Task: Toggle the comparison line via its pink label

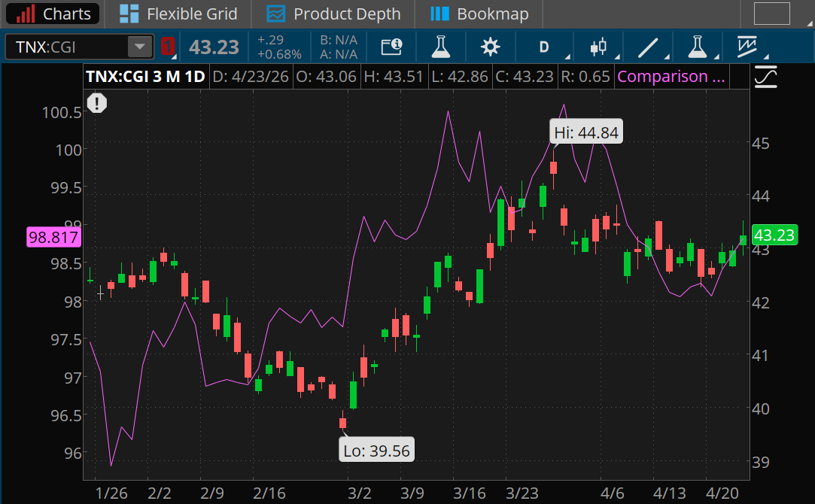Action: [671, 76]
